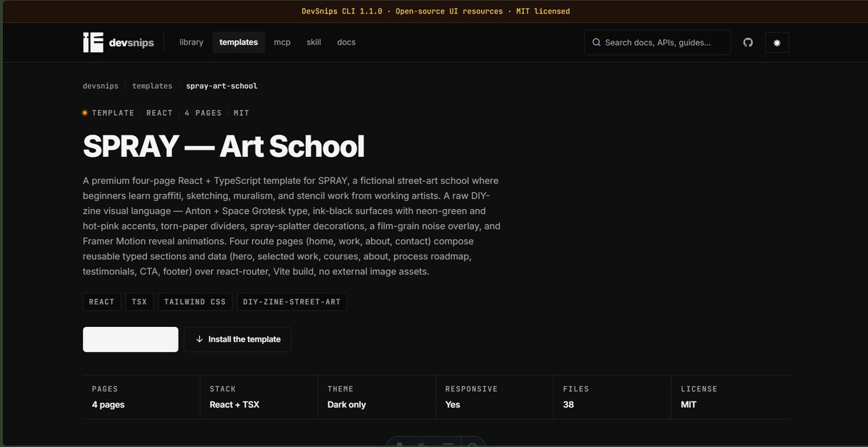Click the "38" files value
The width and height of the screenshot is (868, 447).
pos(569,405)
